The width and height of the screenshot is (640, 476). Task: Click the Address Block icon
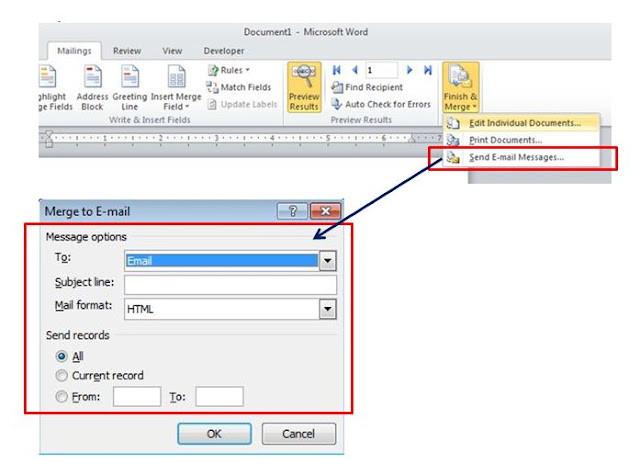tap(92, 77)
